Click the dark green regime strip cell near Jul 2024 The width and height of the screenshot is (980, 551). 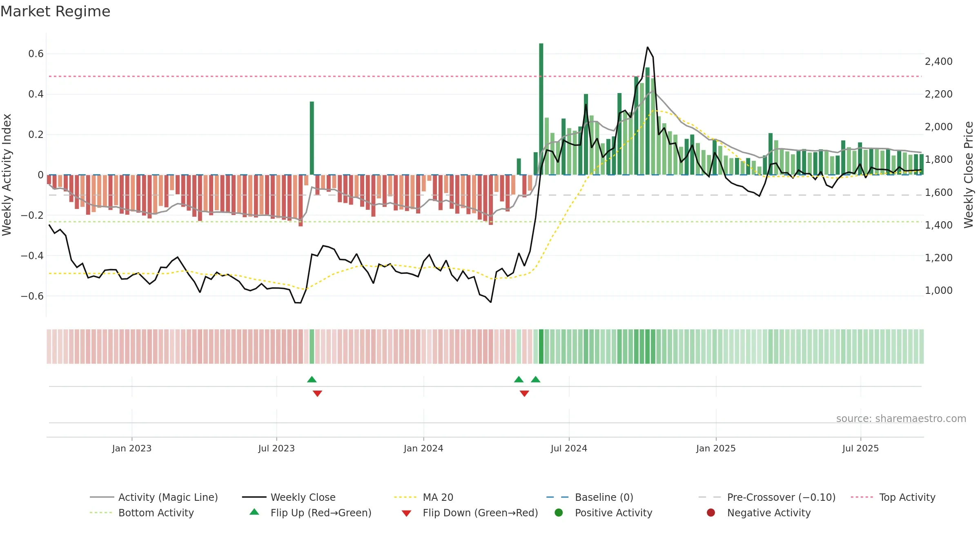point(541,347)
